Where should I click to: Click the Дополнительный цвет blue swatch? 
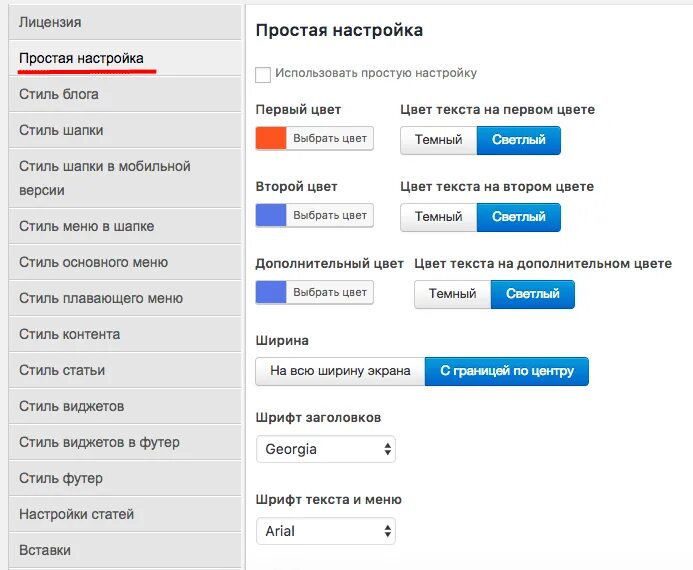(x=271, y=292)
